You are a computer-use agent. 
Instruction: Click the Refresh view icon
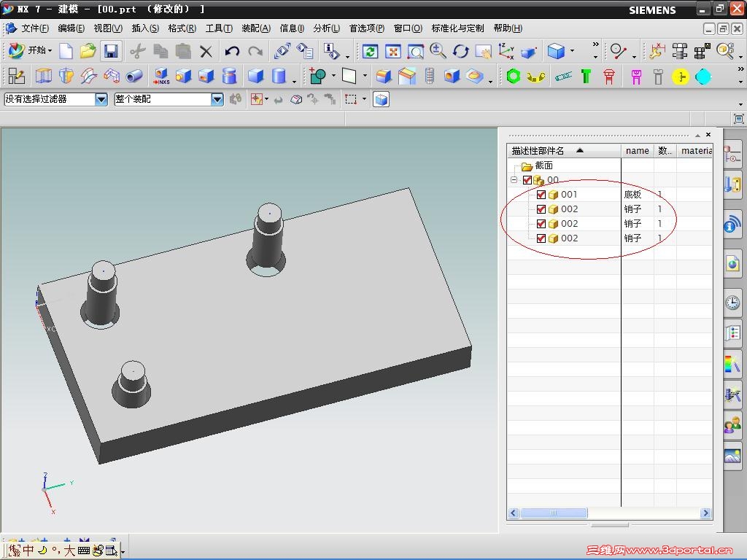click(370, 51)
